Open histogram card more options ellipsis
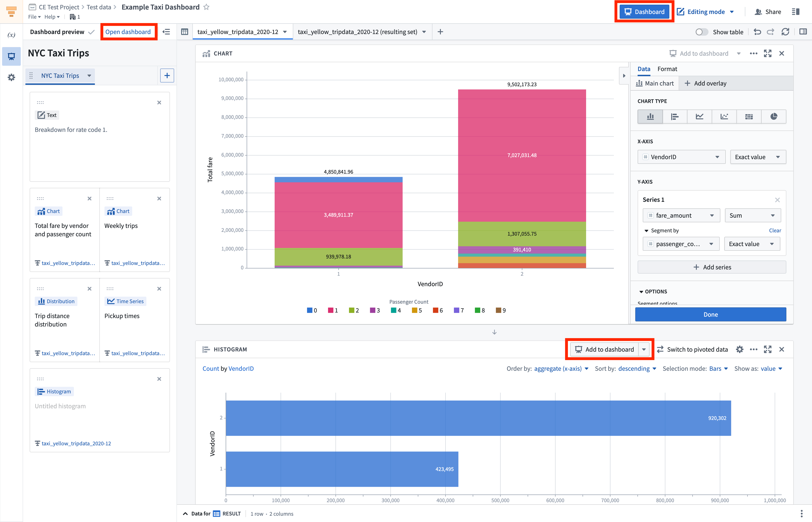This screenshot has height=522, width=812. pos(753,350)
